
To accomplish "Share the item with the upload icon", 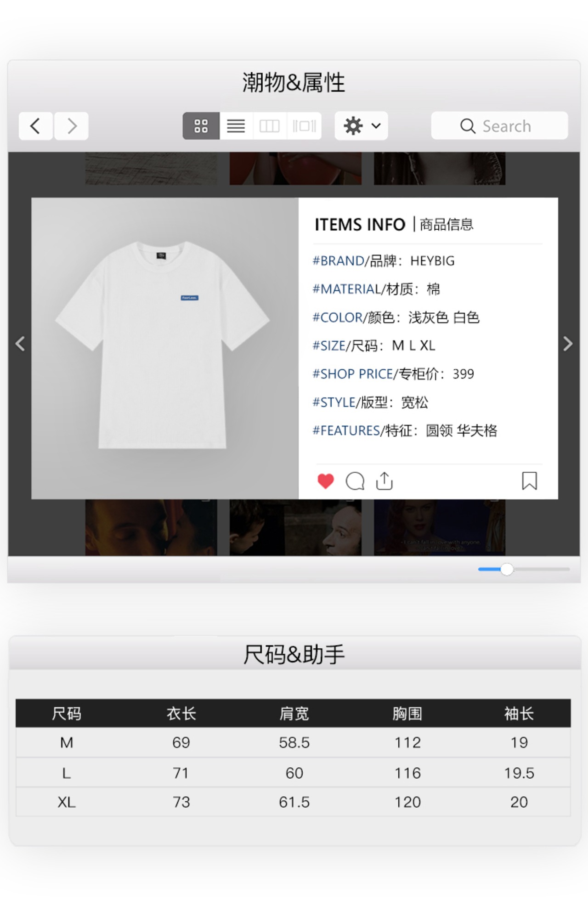I will tap(384, 481).
